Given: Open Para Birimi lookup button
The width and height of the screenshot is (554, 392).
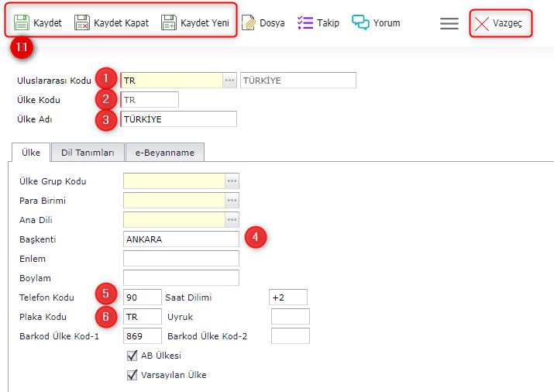Looking at the screenshot, I should click(232, 201).
